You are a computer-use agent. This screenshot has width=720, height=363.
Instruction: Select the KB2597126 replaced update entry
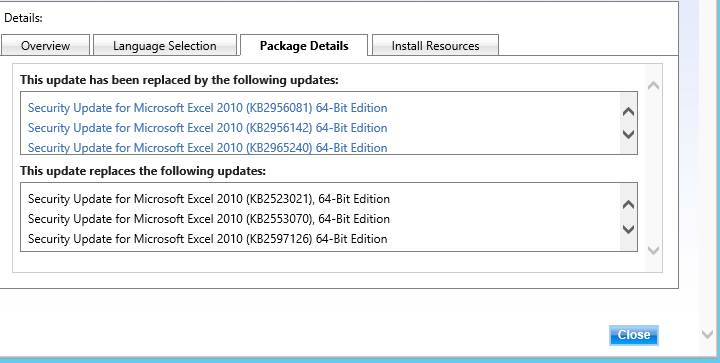coord(208,239)
